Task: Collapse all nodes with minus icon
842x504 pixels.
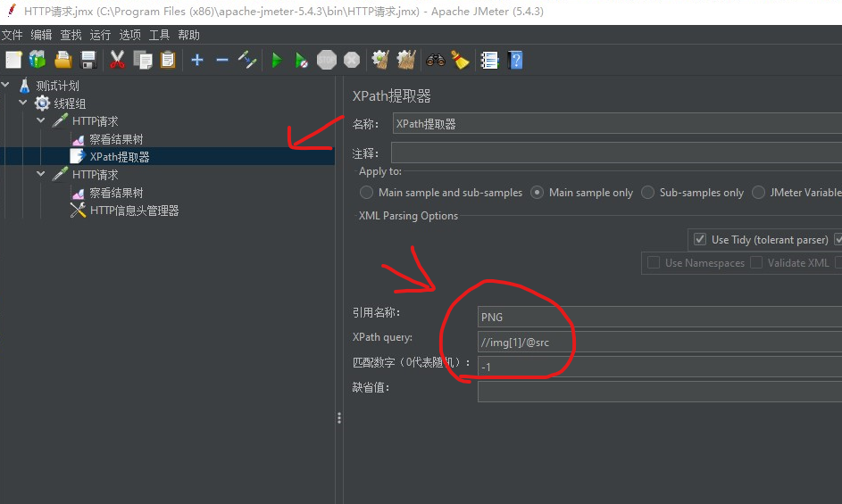Action: (x=222, y=60)
